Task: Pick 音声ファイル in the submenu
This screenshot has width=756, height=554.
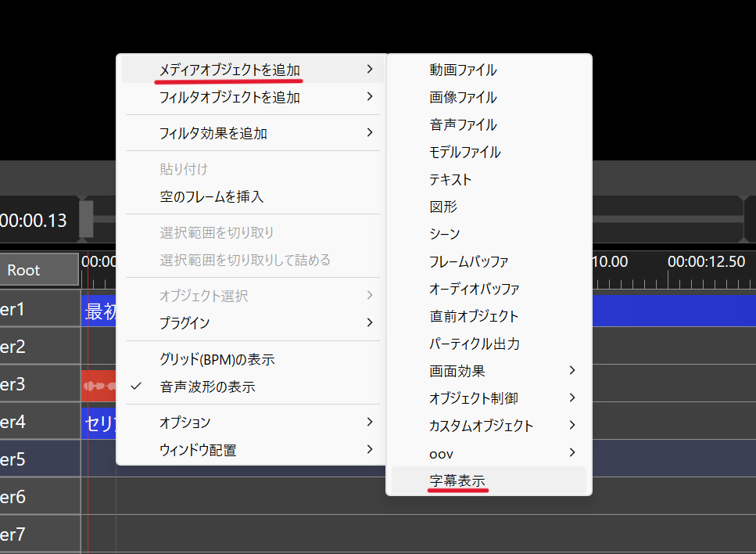Action: click(462, 124)
